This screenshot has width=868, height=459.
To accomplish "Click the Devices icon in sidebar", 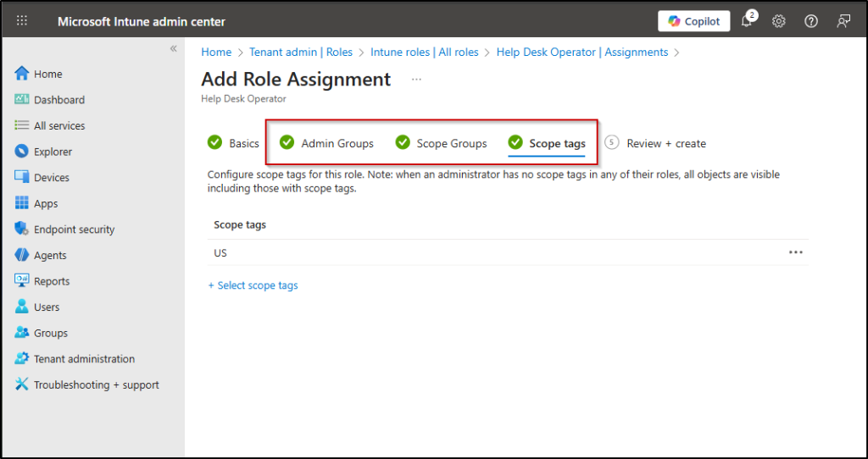I will click(x=22, y=178).
